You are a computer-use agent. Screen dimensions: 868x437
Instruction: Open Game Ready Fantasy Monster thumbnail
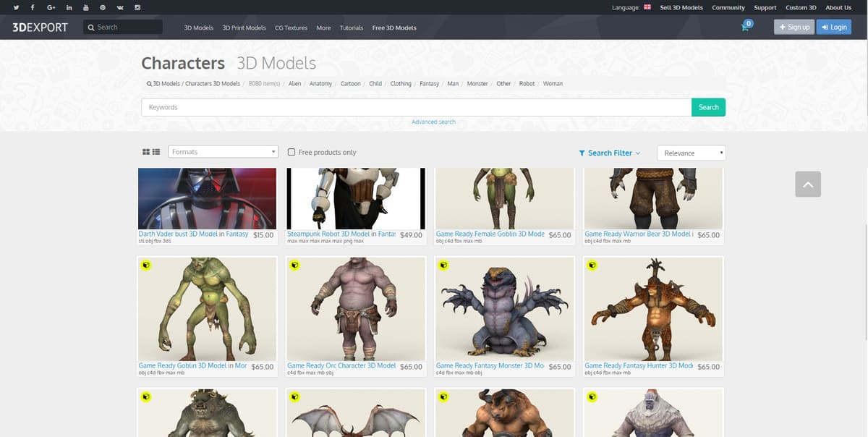click(504, 308)
